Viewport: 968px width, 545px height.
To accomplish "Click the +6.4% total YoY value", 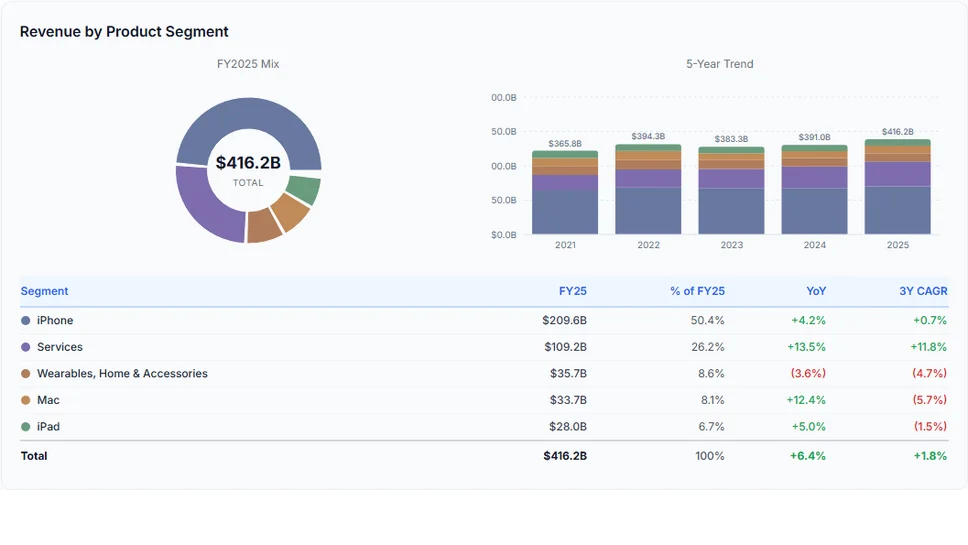I will tap(807, 456).
